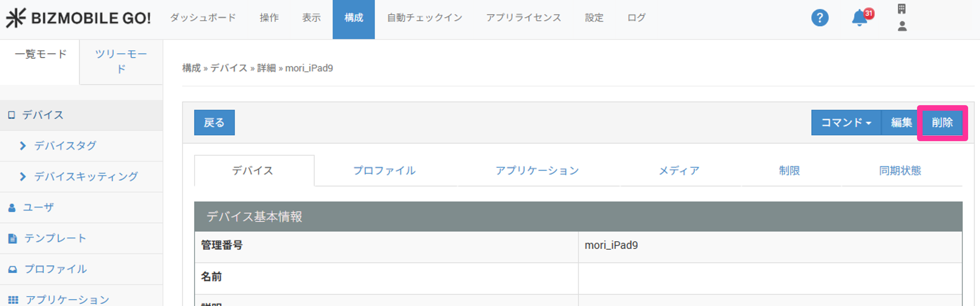The image size is (980, 306).
Task: Open notifications bell with 31 badge
Action: pos(860,18)
